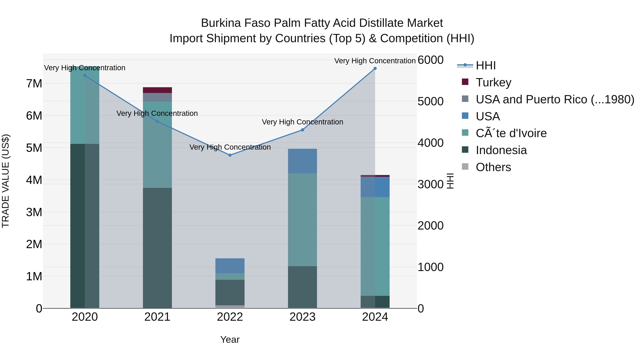Click the HHI data point for 2024
Screen dimensions: 644x362
pos(375,68)
